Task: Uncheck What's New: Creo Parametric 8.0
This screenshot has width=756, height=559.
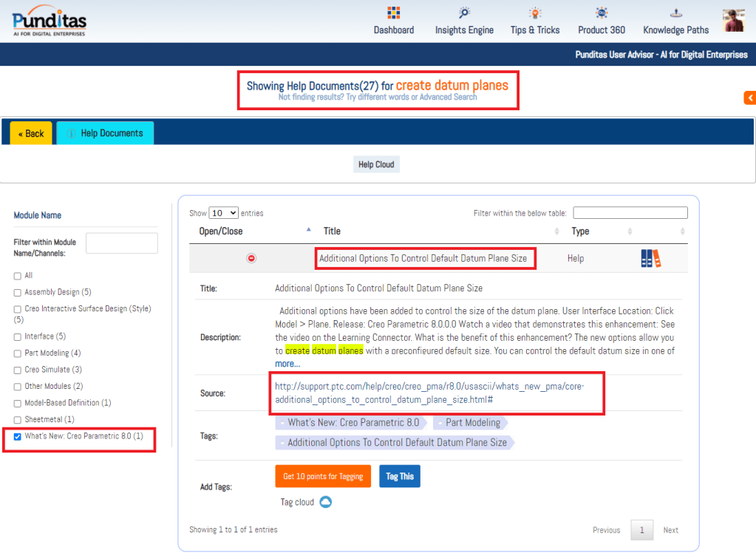Action: [x=18, y=436]
